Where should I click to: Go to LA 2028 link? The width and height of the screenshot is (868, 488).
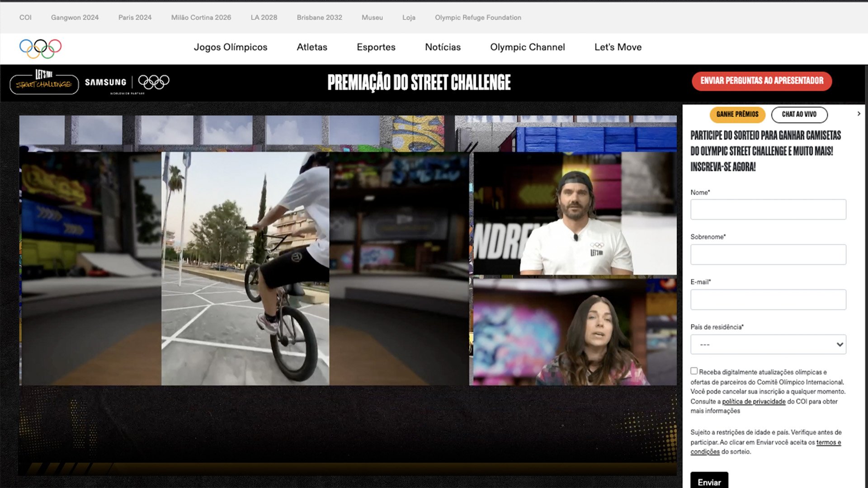[x=264, y=18]
